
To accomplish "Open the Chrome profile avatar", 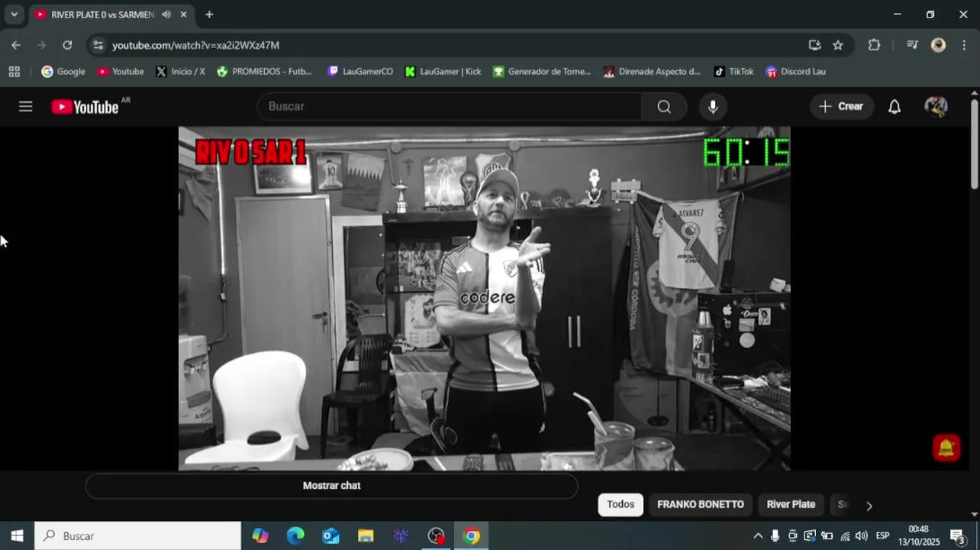I will (938, 45).
